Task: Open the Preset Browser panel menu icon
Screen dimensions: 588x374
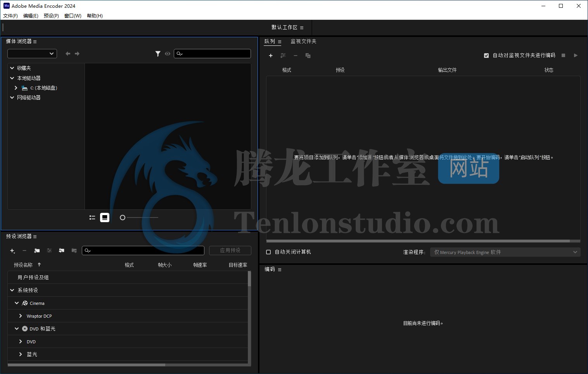Action: 35,237
